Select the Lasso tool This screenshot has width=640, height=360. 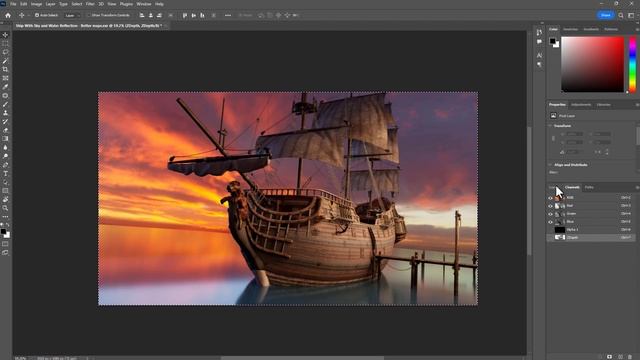pos(5,52)
